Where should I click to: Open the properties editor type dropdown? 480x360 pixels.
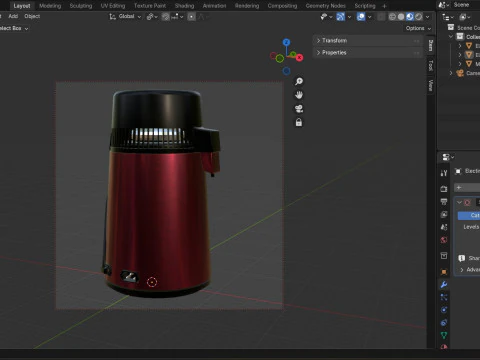448,157
